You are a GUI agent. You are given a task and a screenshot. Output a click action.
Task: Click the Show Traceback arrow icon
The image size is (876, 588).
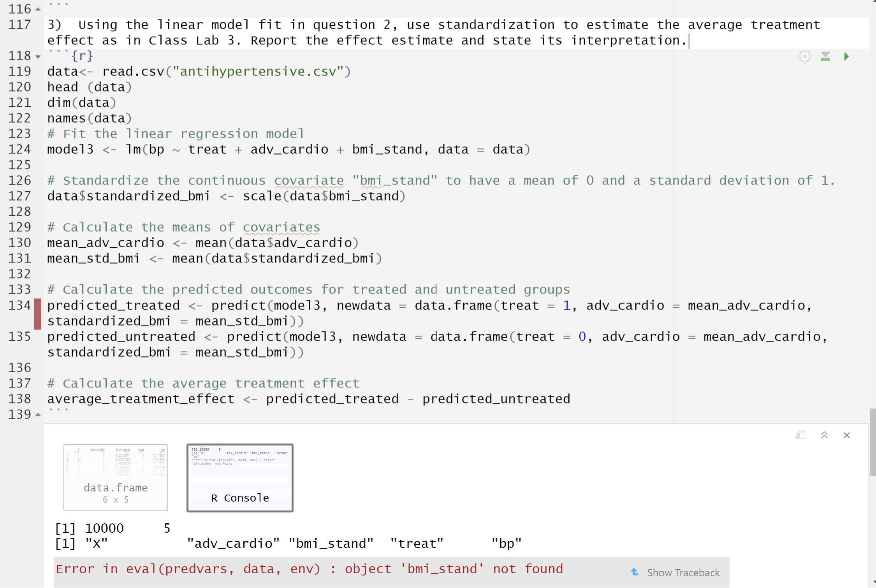635,572
